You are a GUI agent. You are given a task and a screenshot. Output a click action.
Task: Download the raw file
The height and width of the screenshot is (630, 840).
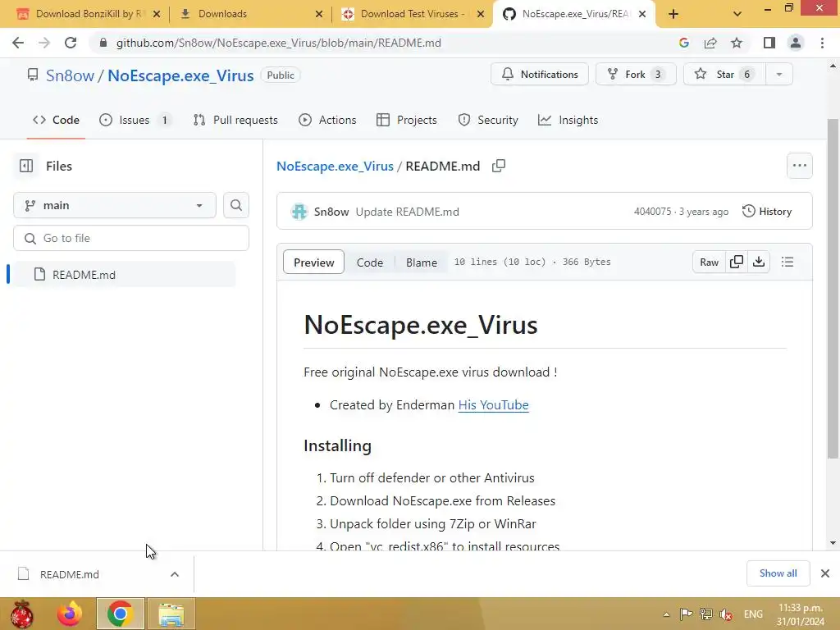[x=759, y=262]
